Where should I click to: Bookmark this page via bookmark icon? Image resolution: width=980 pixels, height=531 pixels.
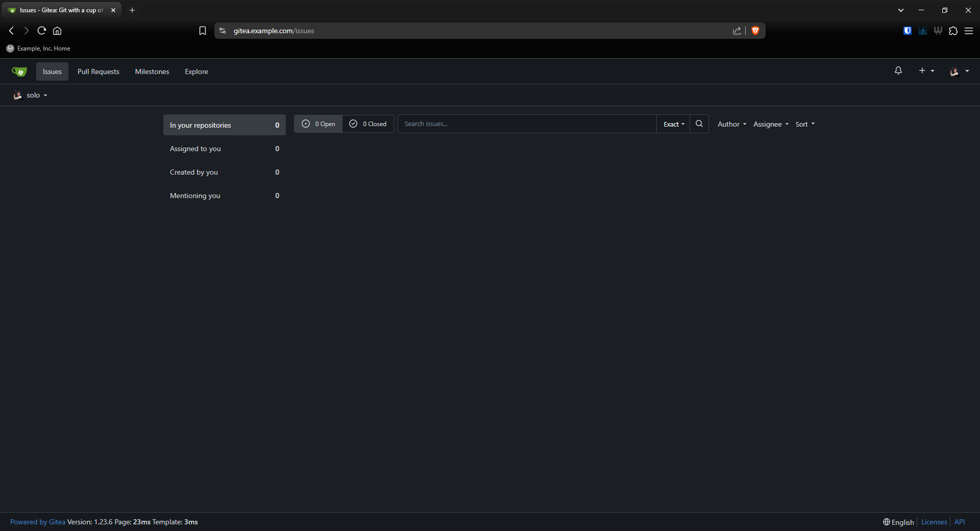(203, 31)
